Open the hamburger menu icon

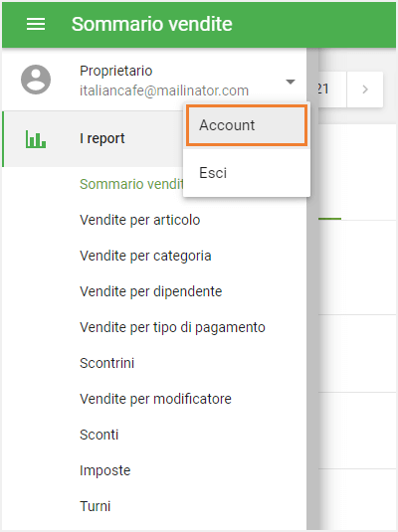36,24
